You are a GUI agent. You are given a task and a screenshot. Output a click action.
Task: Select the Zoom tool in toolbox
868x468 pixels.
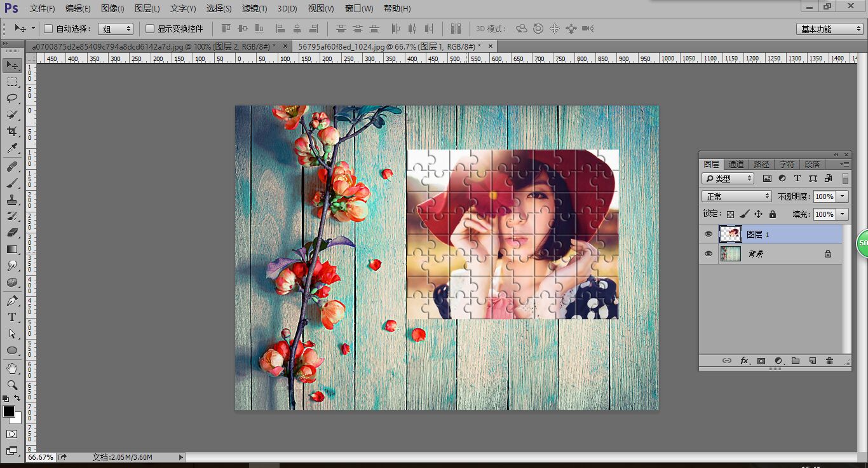pos(12,385)
